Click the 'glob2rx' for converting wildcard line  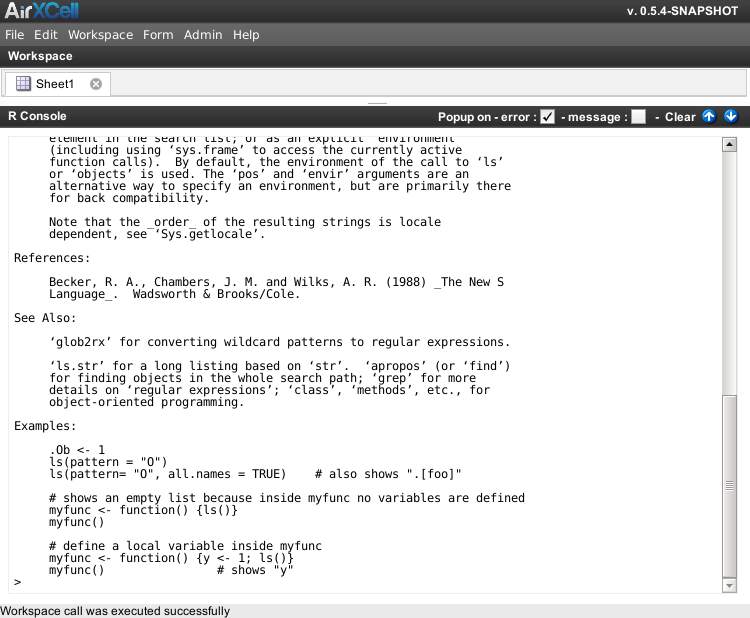279,342
